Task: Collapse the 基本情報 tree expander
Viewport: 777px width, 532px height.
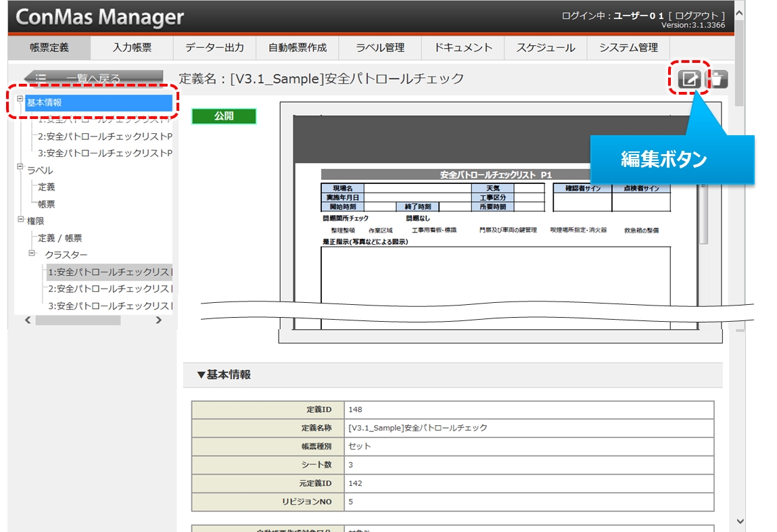Action: coord(20,99)
